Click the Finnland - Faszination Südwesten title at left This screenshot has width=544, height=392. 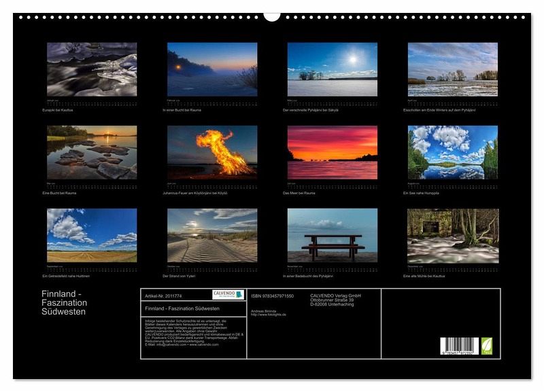tap(64, 303)
